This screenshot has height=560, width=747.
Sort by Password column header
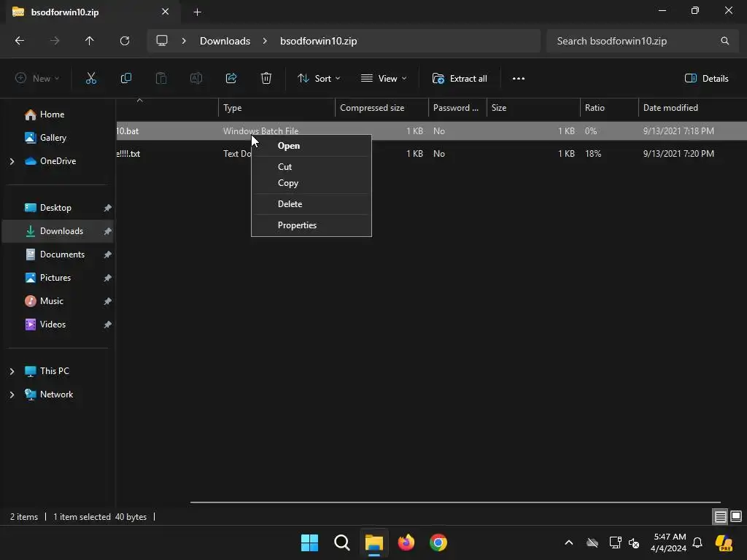click(457, 108)
